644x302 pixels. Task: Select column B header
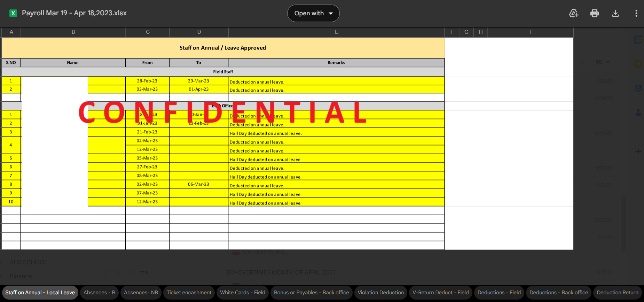[x=73, y=32]
